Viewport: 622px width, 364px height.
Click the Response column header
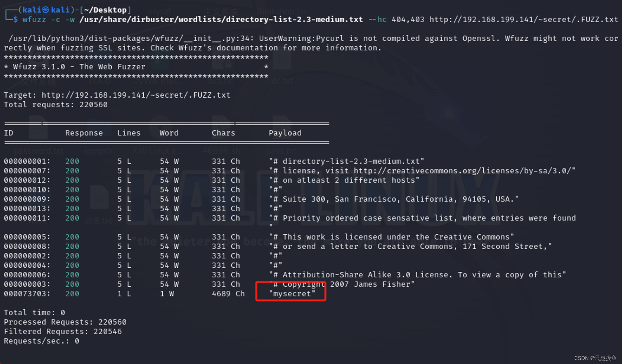[x=84, y=133]
